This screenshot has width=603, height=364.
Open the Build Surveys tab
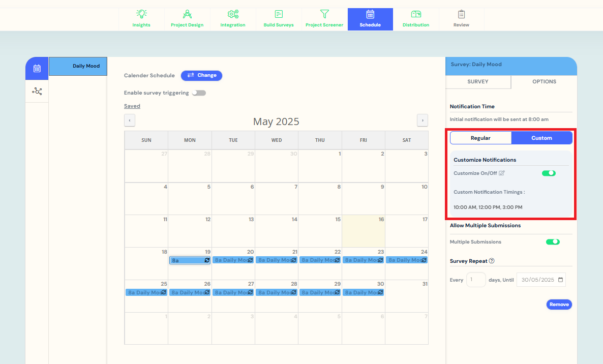pos(279,19)
